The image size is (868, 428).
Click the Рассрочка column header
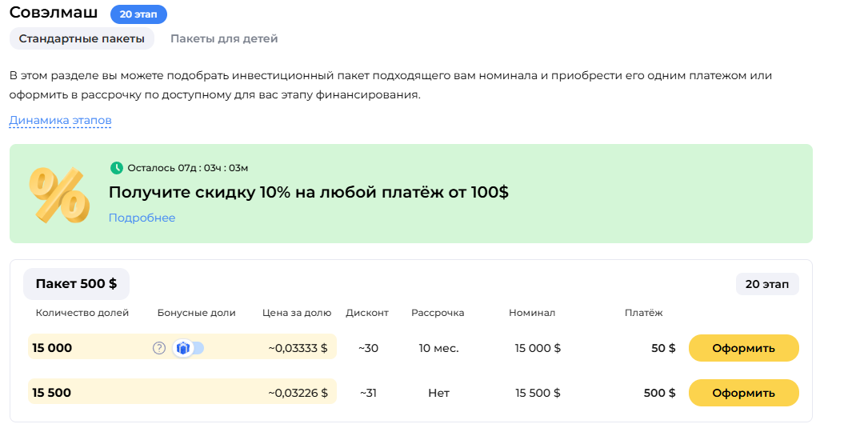438,313
